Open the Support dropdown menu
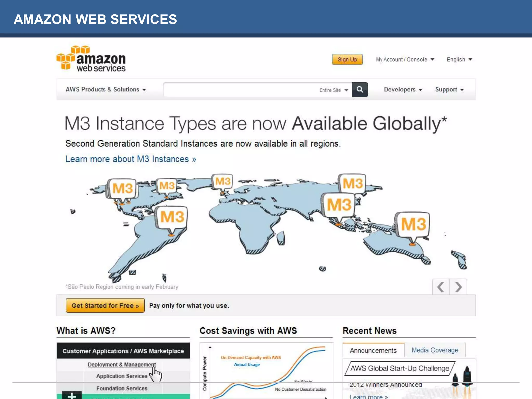The image size is (532, 399). coord(449,89)
